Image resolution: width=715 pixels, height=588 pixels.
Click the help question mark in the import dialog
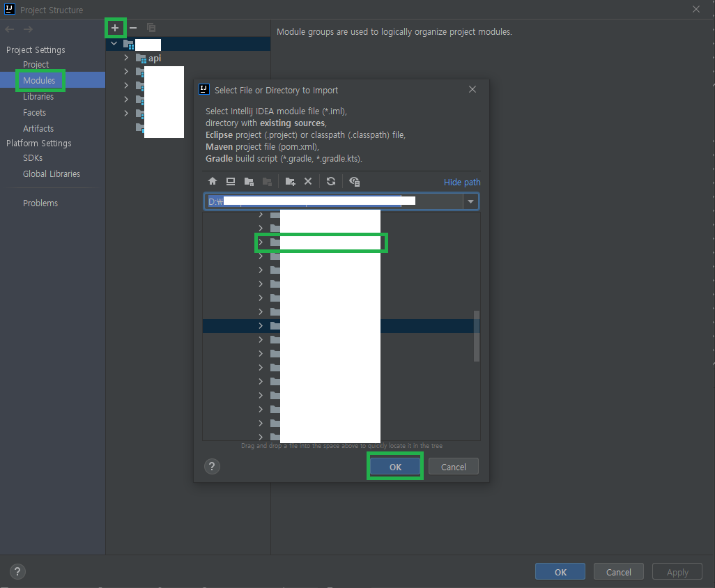click(212, 466)
